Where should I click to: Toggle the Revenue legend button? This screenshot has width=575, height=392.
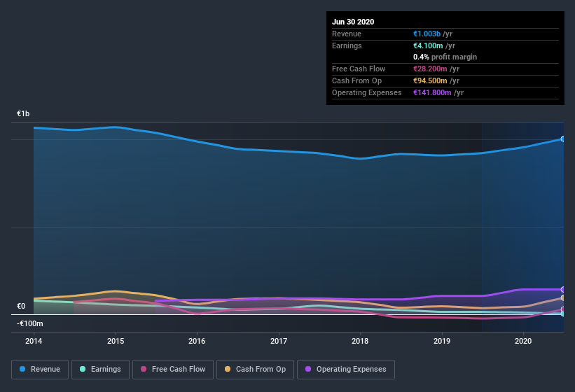point(40,370)
